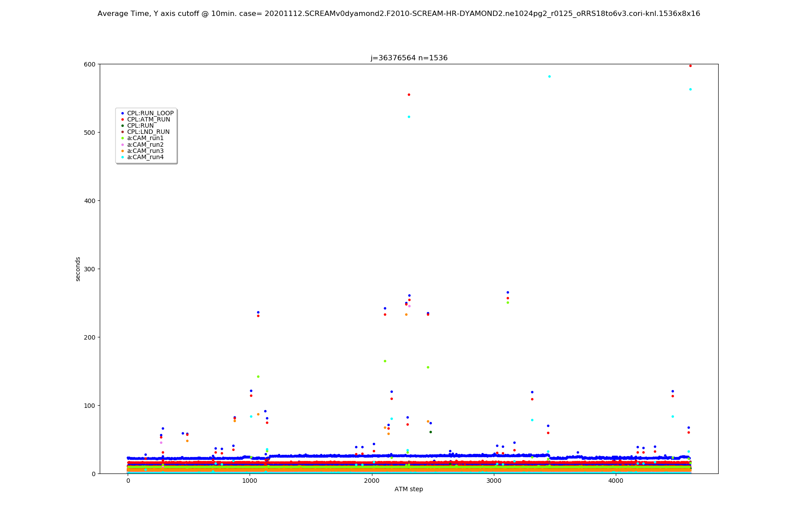Click the lime a:CAM_run1 legend marker
The image size is (798, 532).
point(122,138)
